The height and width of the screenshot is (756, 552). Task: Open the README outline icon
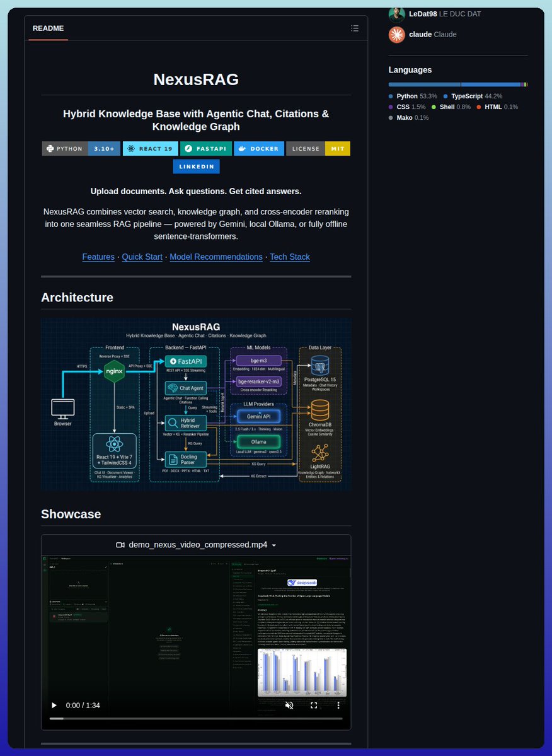(355, 28)
